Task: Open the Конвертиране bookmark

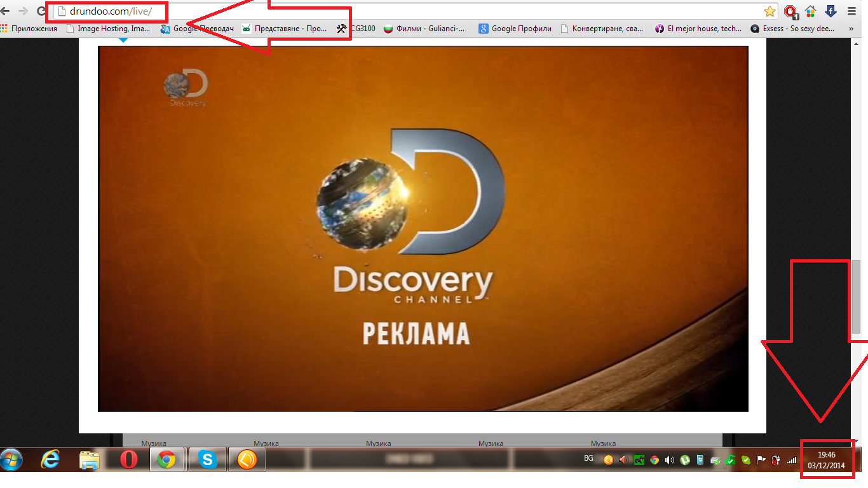Action: coord(602,29)
